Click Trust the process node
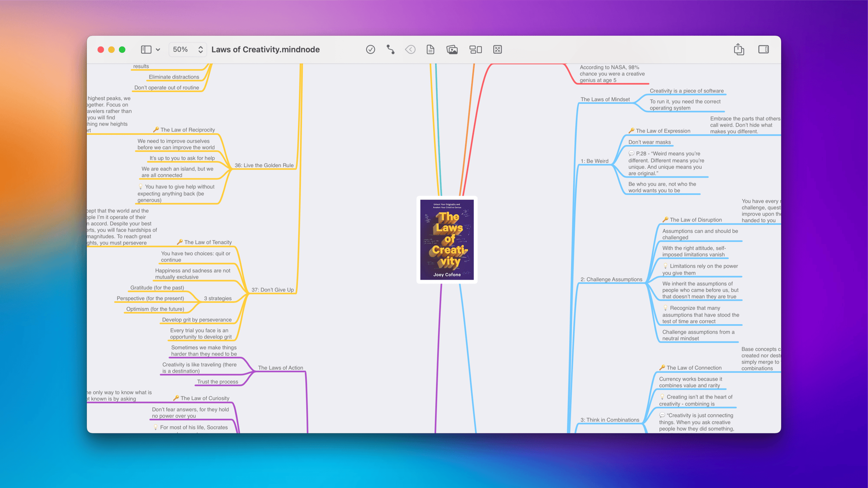This screenshot has width=868, height=488. click(217, 382)
